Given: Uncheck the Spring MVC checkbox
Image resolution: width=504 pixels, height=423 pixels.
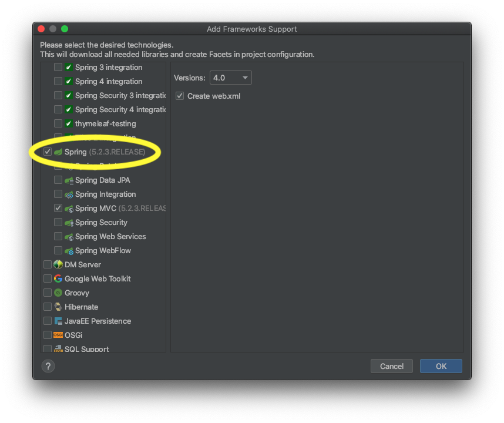Looking at the screenshot, I should click(58, 209).
